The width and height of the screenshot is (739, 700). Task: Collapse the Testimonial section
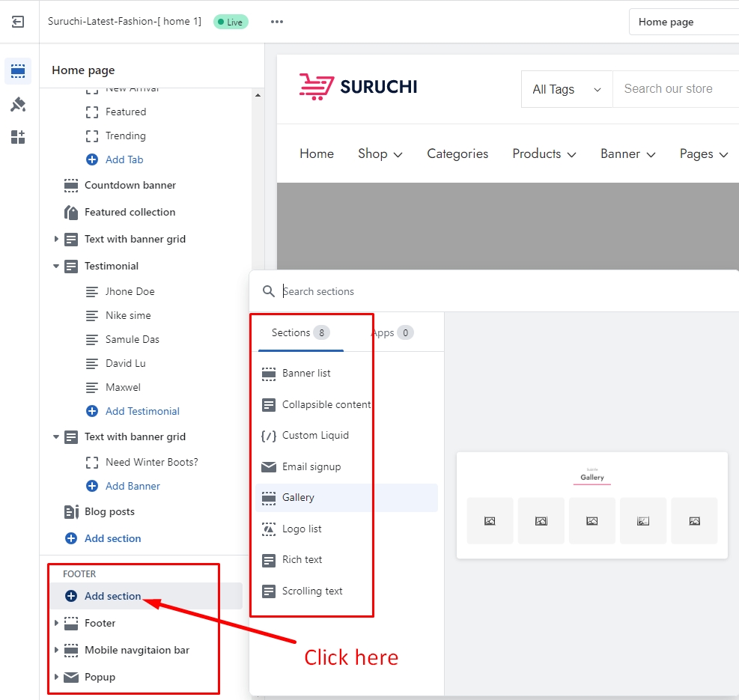[x=56, y=266]
